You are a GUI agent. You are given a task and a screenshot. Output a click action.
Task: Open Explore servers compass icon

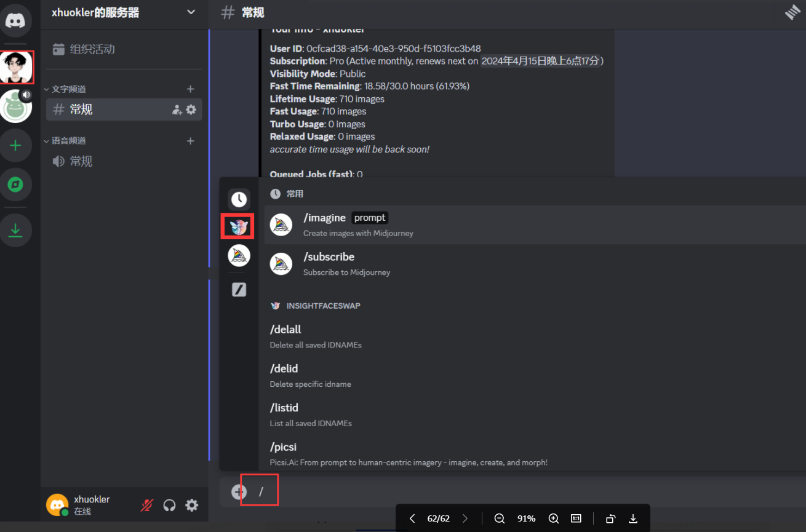(x=16, y=185)
